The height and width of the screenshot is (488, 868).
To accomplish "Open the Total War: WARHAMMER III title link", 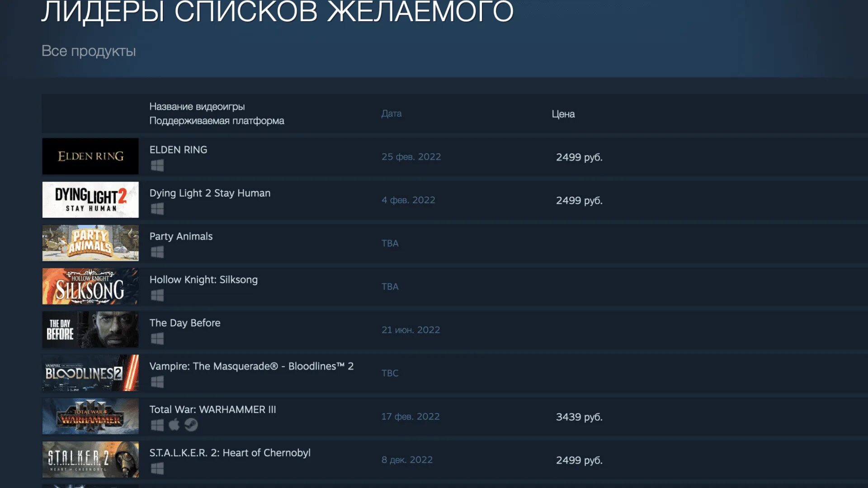I will click(x=212, y=409).
